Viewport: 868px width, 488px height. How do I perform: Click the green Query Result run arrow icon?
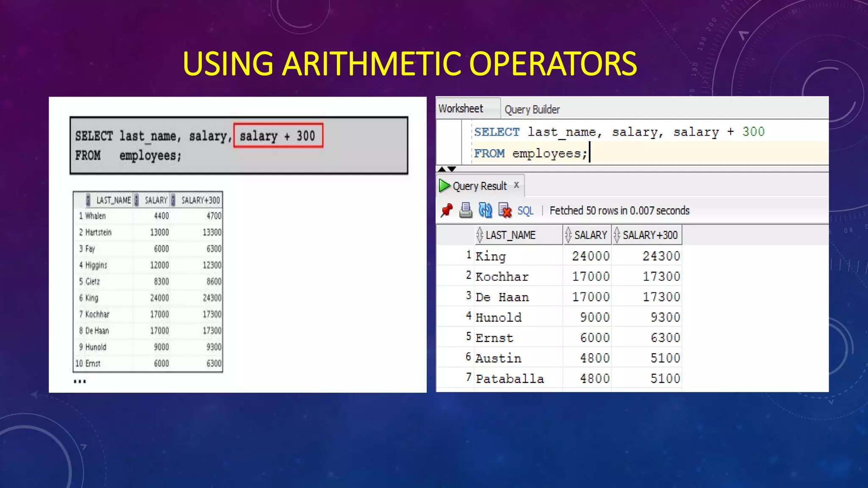click(444, 186)
